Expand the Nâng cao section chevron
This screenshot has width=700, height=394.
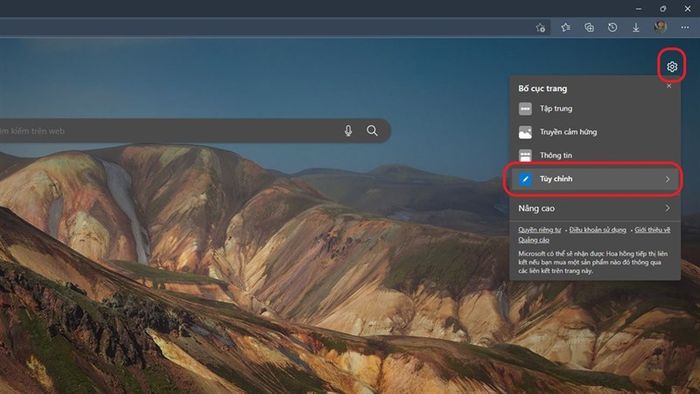tap(667, 208)
